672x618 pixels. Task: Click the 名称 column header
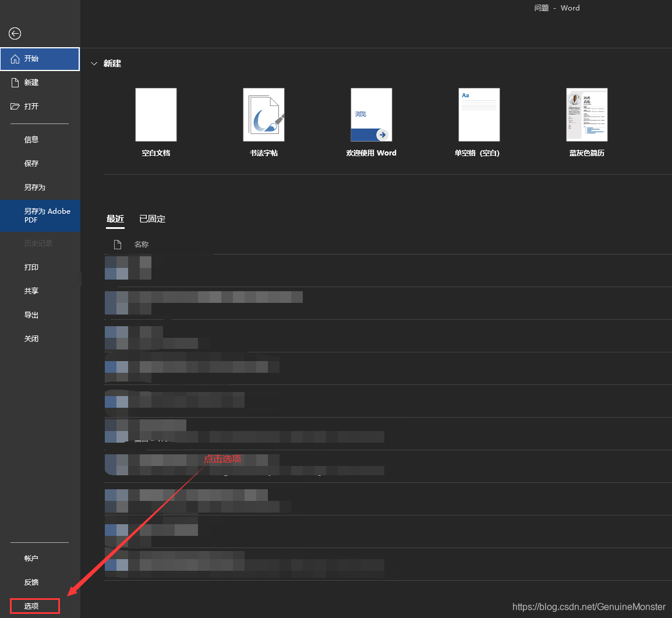(142, 244)
